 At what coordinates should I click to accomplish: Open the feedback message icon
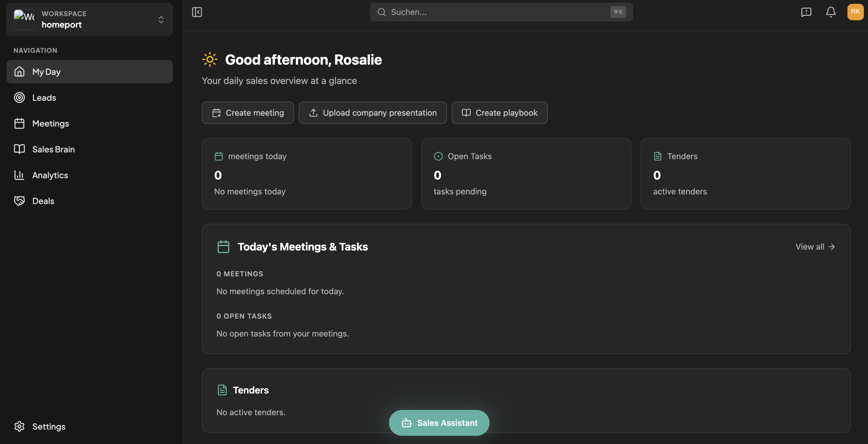point(806,12)
